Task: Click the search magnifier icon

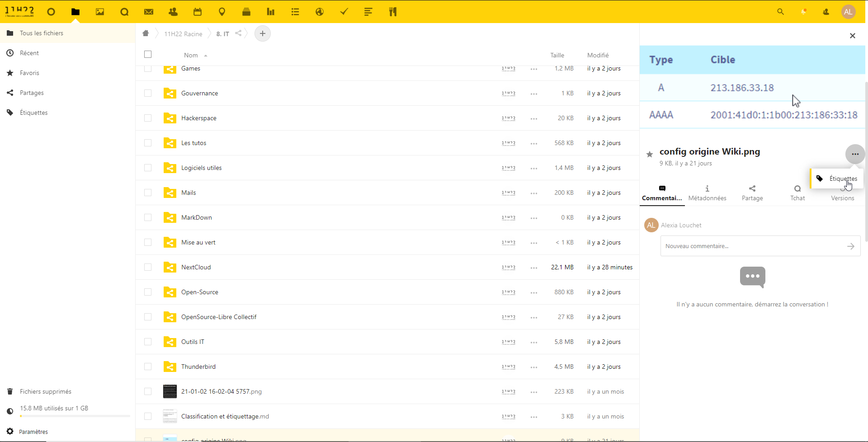Action: point(780,12)
